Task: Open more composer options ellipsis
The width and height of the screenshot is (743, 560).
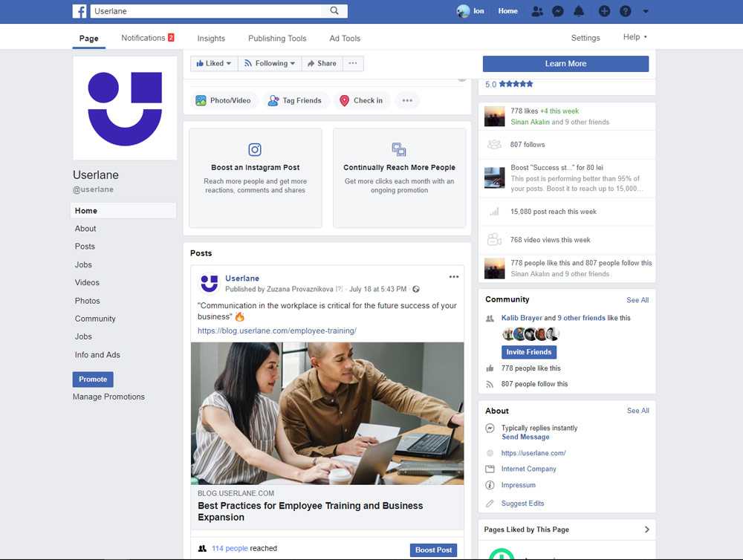Action: click(x=407, y=100)
